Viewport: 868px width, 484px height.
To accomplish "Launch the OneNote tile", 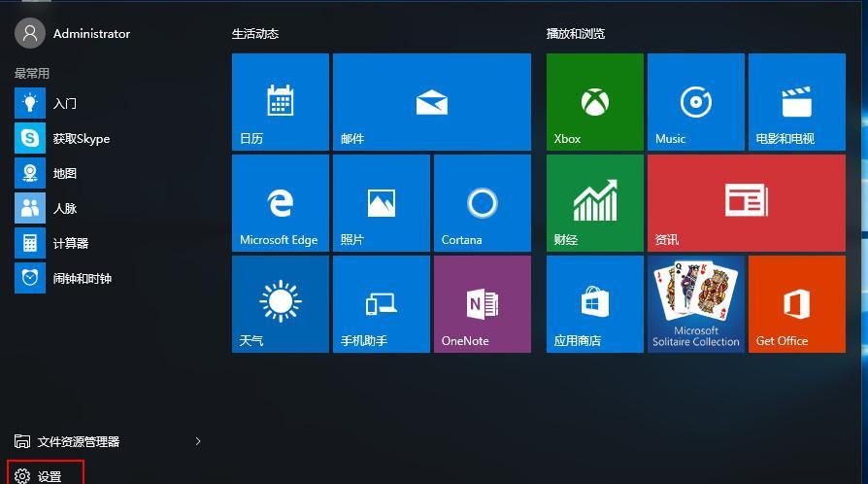I will tap(483, 304).
